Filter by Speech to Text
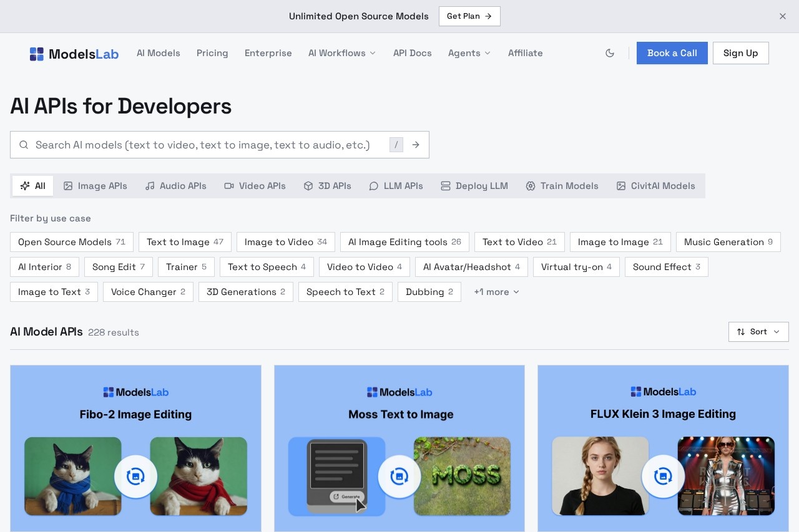The image size is (799, 532). tap(345, 292)
